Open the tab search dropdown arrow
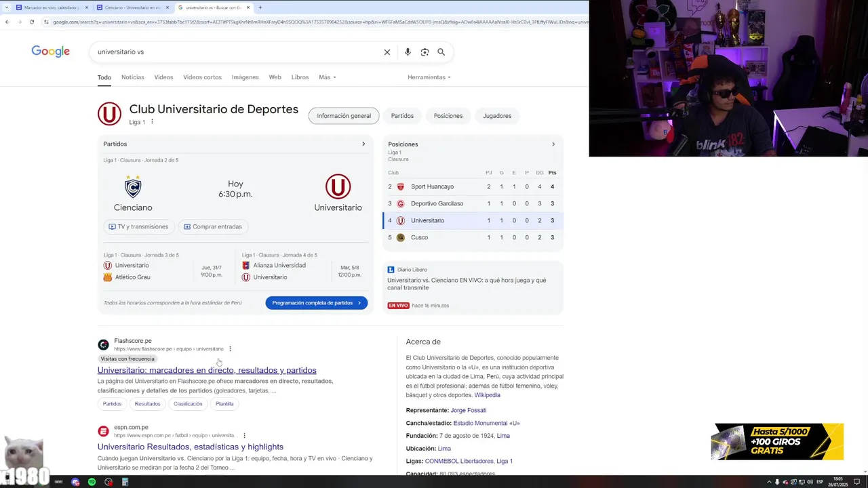 pyautogui.click(x=7, y=7)
